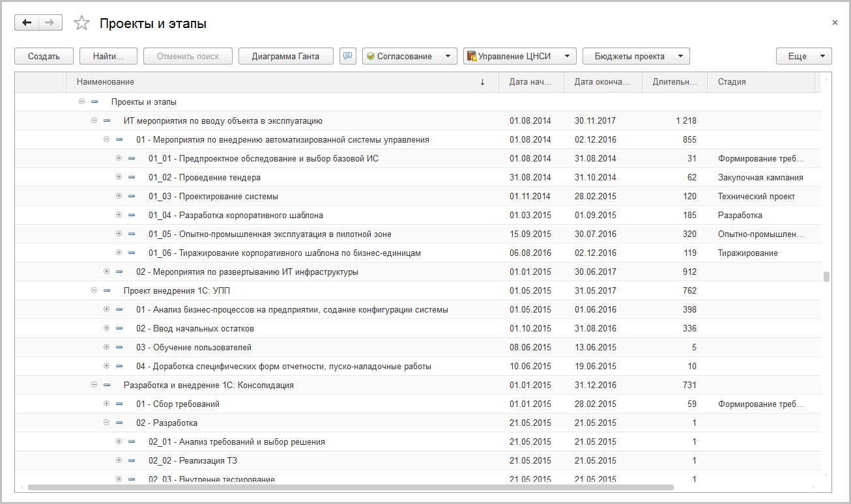851x504 pixels.
Task: Sort by Дата начала column header
Action: [531, 82]
